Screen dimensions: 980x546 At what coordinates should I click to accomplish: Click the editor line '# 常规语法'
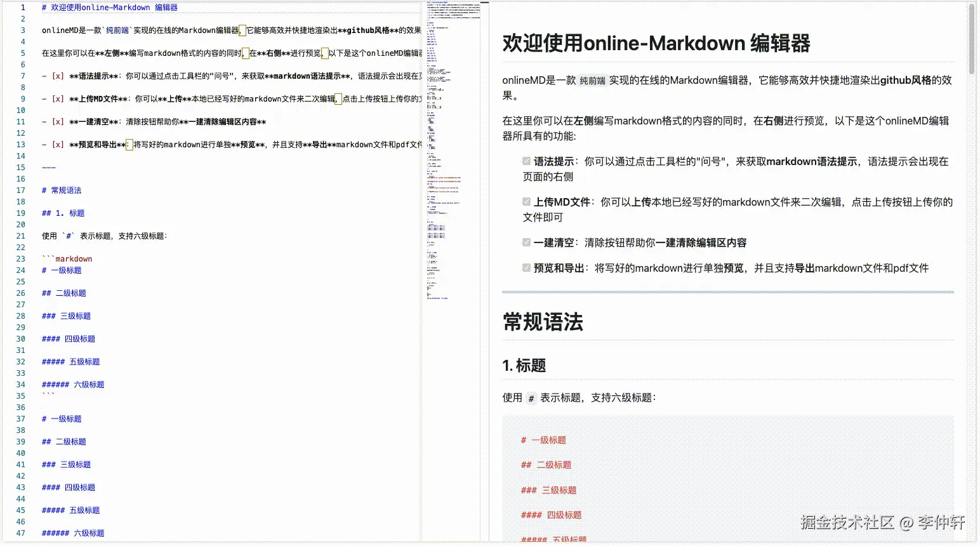click(x=62, y=190)
